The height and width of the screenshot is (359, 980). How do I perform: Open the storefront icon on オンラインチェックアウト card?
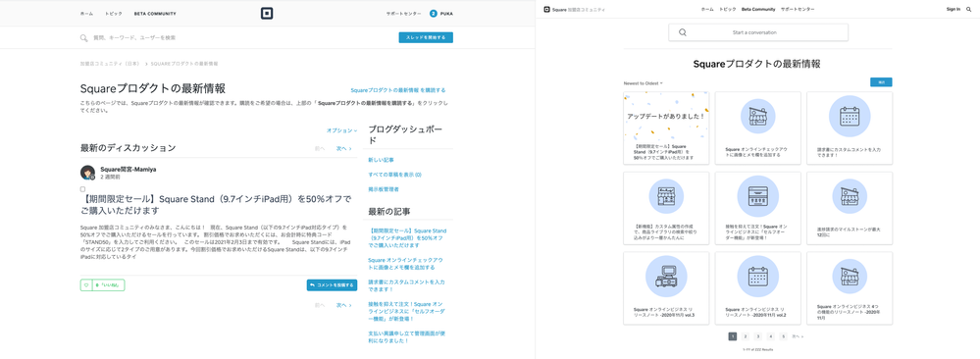pos(758,117)
